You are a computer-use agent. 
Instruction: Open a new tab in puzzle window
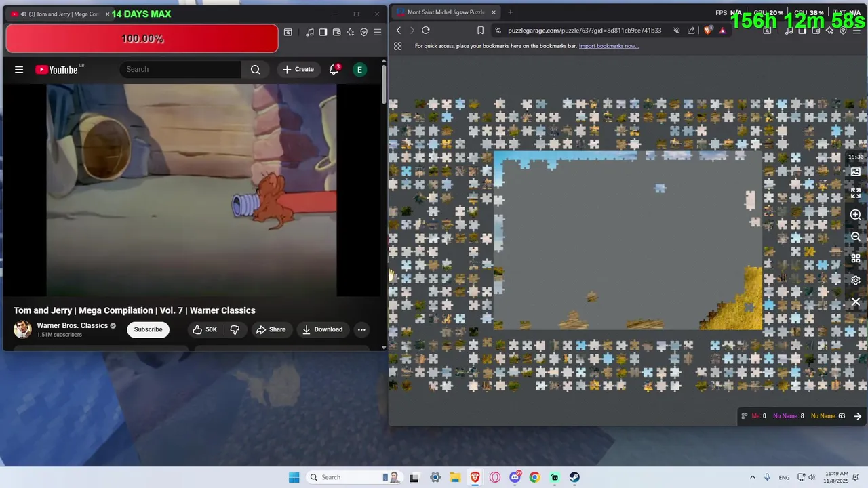pyautogui.click(x=511, y=12)
